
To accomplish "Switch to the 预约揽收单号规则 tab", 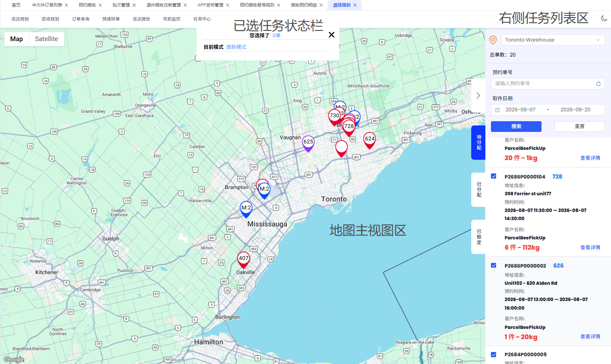I will [257, 5].
